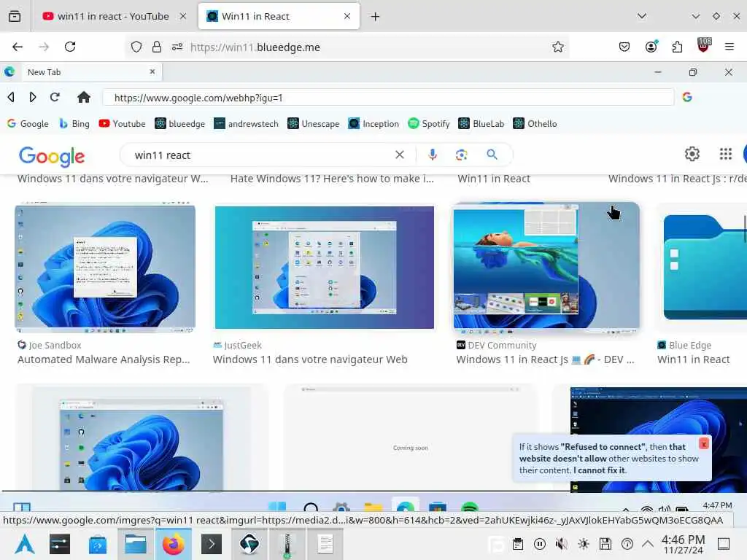Open the Spotify bookmark
Viewport: 747px width, 560px height.
429,124
